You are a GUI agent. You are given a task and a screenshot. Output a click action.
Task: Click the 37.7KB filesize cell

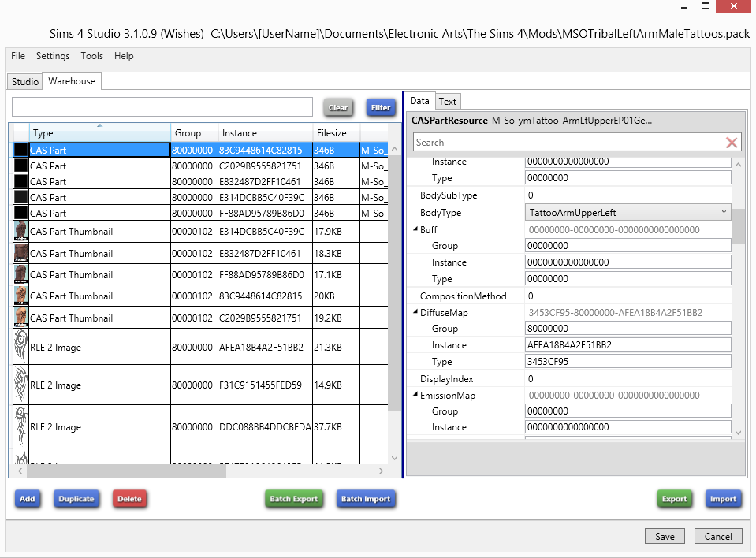coord(336,427)
